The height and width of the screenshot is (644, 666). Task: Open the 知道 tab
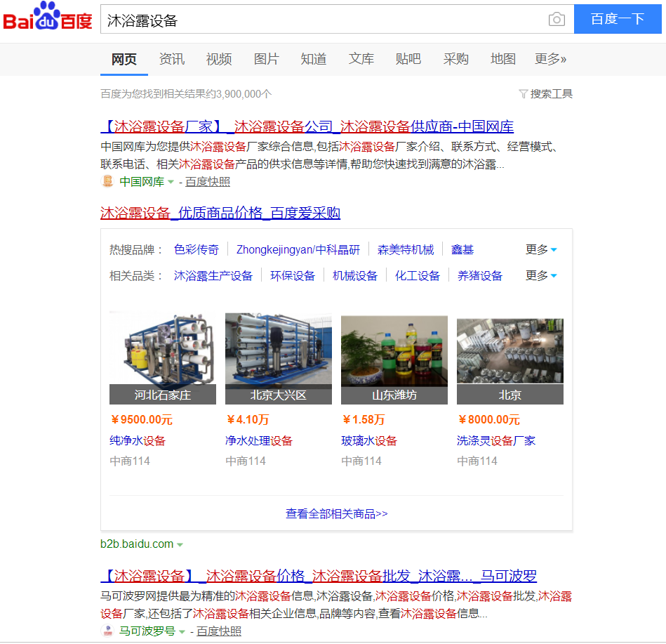click(314, 59)
